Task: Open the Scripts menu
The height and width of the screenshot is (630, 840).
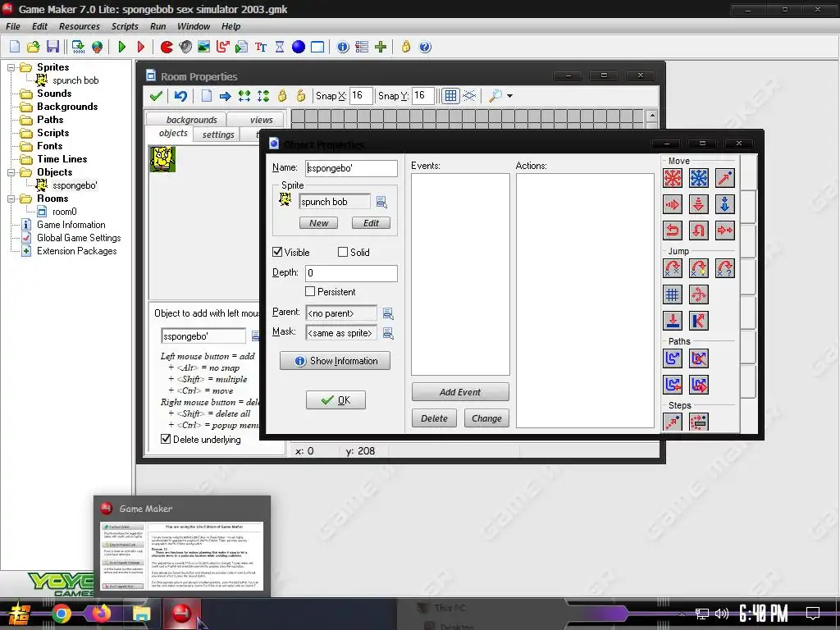Action: pos(125,26)
